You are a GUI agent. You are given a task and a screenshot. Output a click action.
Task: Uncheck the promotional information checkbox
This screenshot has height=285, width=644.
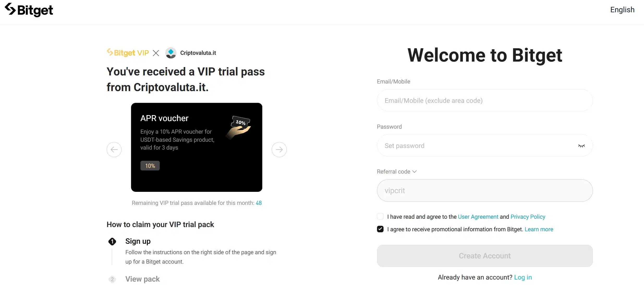pyautogui.click(x=380, y=229)
